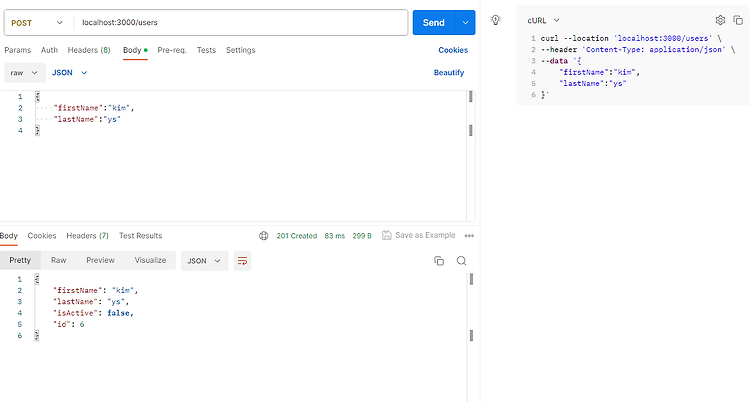Click the request URL input field
750x402 pixels.
click(240, 22)
